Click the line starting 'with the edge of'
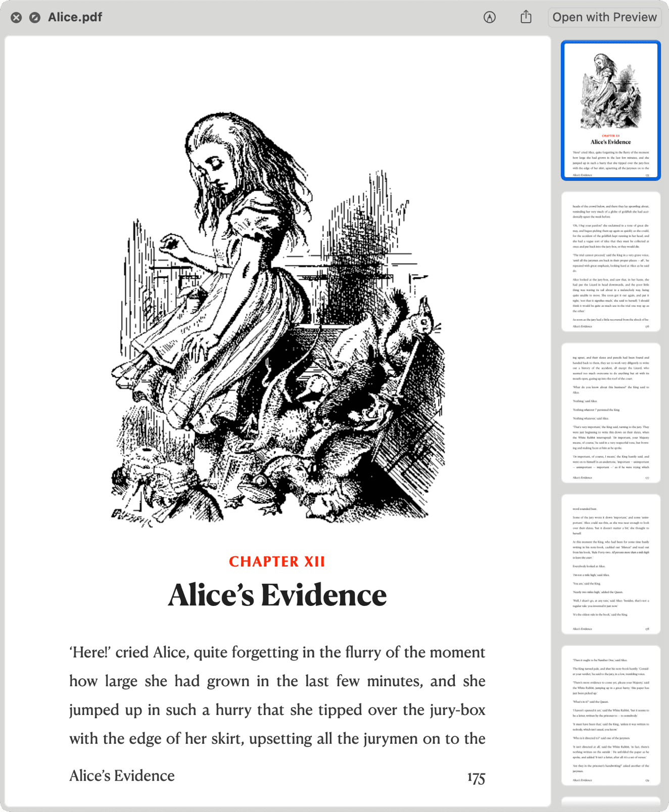Screen dimensions: 669x812 [x=277, y=739]
